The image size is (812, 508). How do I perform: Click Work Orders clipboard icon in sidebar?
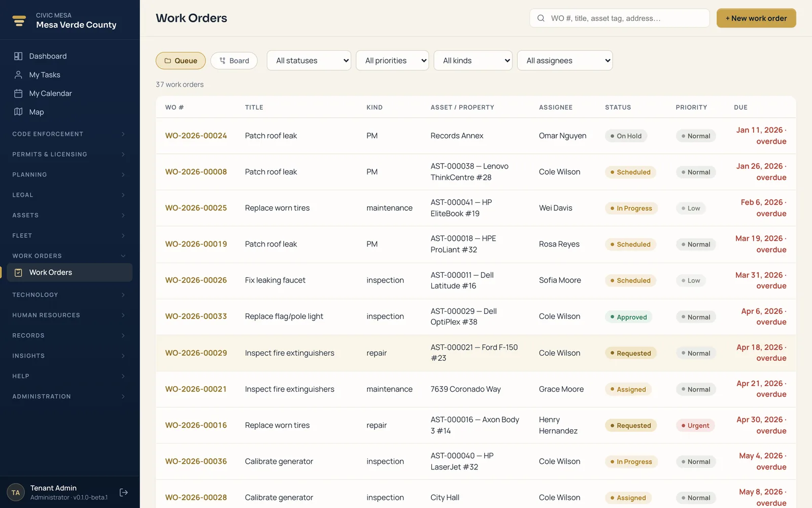[x=18, y=272]
